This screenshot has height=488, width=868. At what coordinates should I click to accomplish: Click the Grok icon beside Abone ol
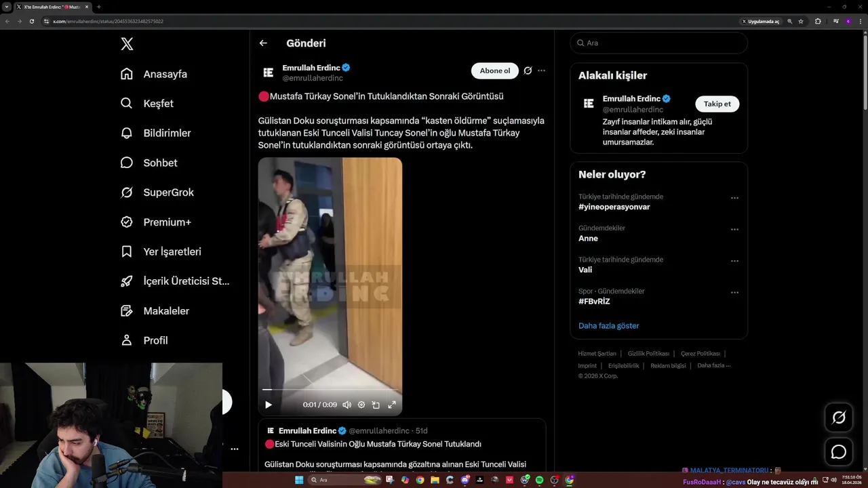[528, 70]
